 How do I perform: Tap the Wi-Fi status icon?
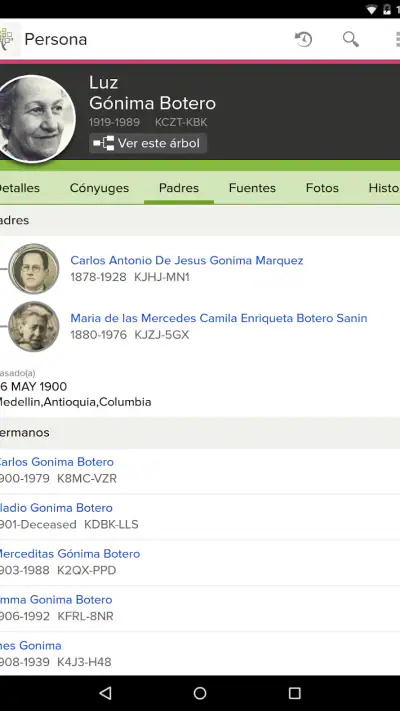tap(372, 10)
